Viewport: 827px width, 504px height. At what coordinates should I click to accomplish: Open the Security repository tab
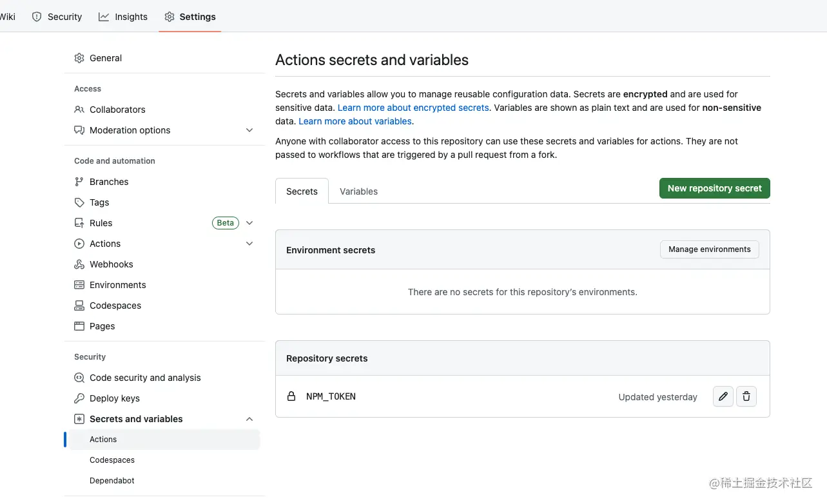coord(57,17)
